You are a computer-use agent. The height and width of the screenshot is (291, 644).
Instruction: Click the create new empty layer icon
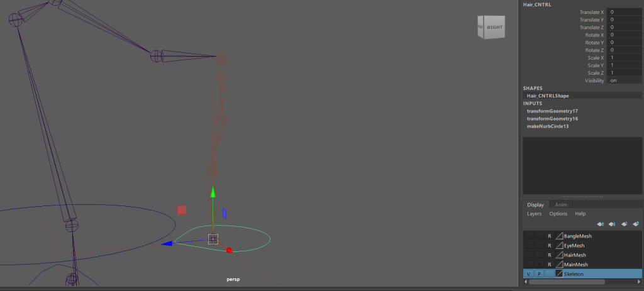625,224
